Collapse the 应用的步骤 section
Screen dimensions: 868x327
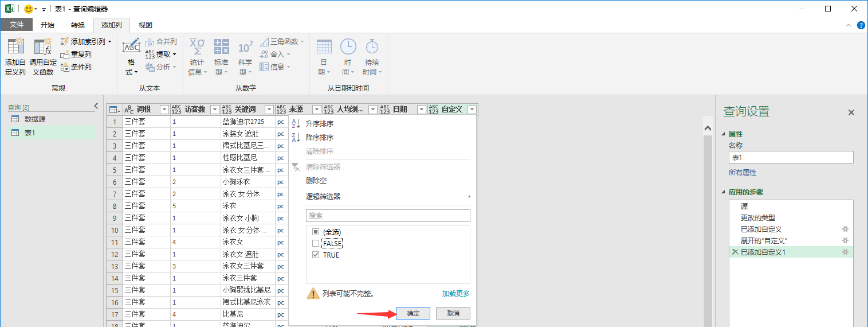click(x=724, y=192)
